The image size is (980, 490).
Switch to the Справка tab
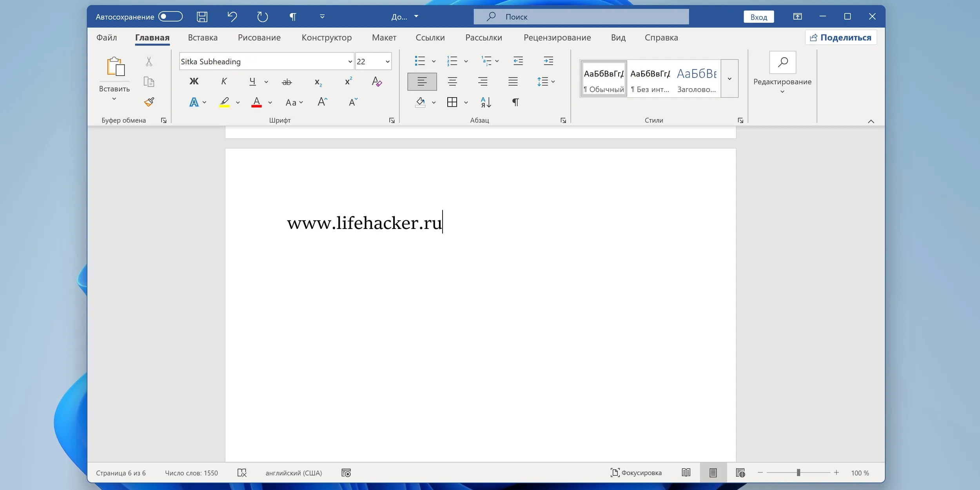[661, 38]
